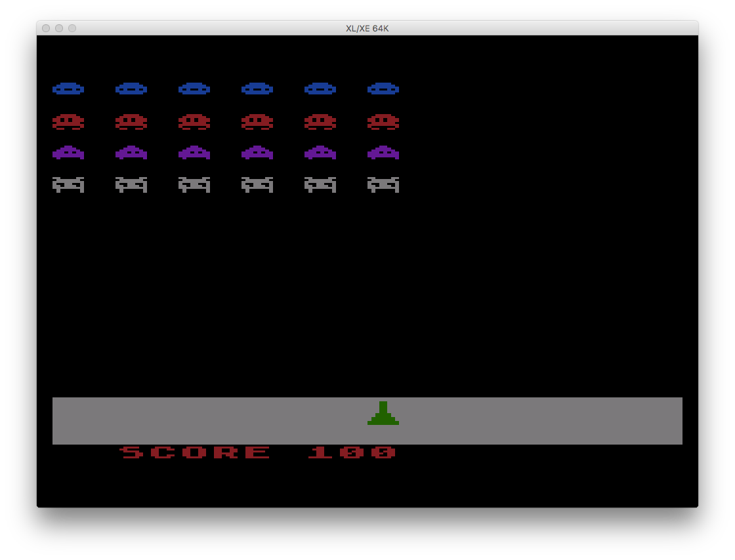
Task: Click the third blue saucer invader from left
Action: (194, 89)
